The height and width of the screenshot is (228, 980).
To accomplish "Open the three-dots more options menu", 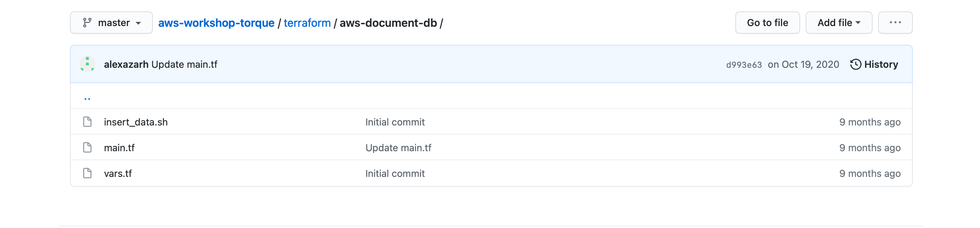I will [x=895, y=23].
